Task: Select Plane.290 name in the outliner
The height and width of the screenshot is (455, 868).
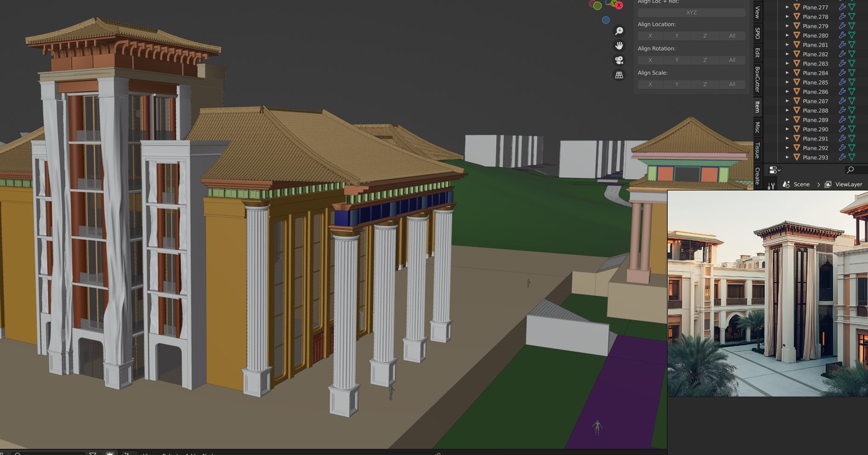Action: pyautogui.click(x=816, y=129)
